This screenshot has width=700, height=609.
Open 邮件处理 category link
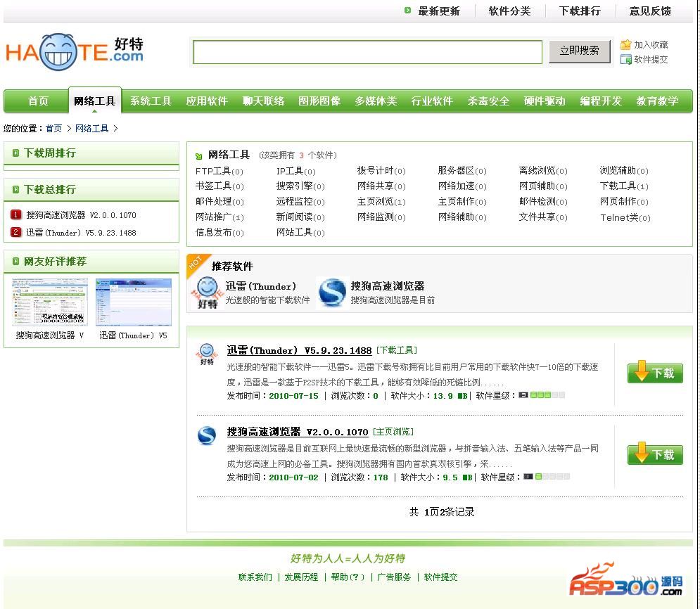point(219,202)
